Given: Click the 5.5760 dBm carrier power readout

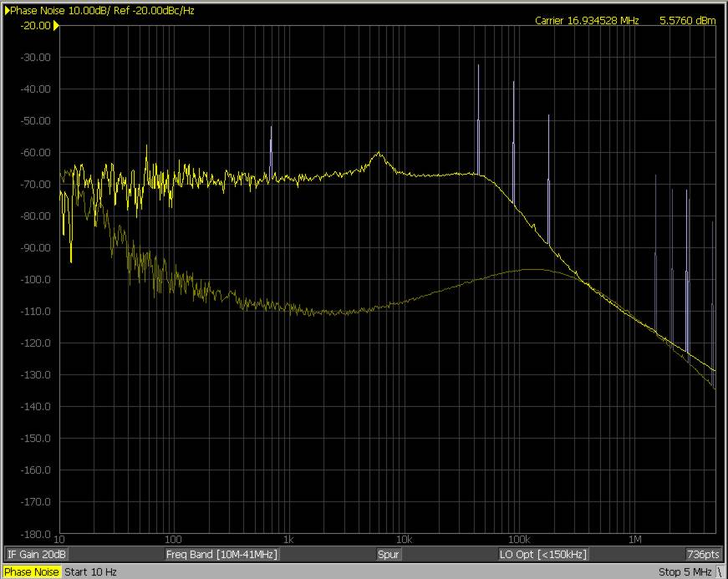Looking at the screenshot, I should [688, 20].
